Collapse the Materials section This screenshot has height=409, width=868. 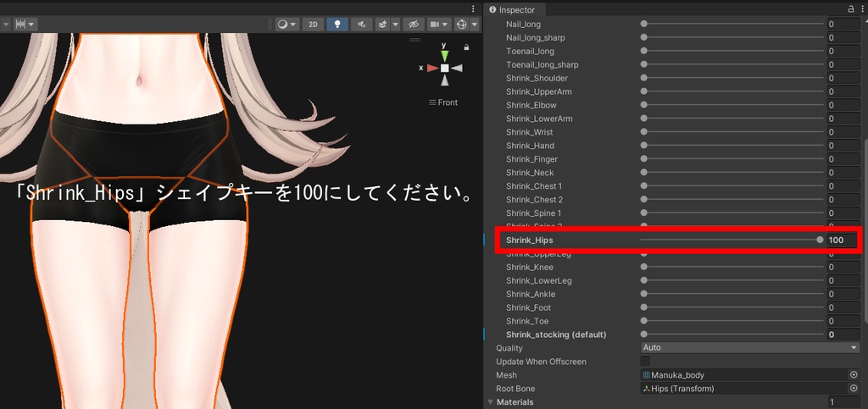click(490, 402)
